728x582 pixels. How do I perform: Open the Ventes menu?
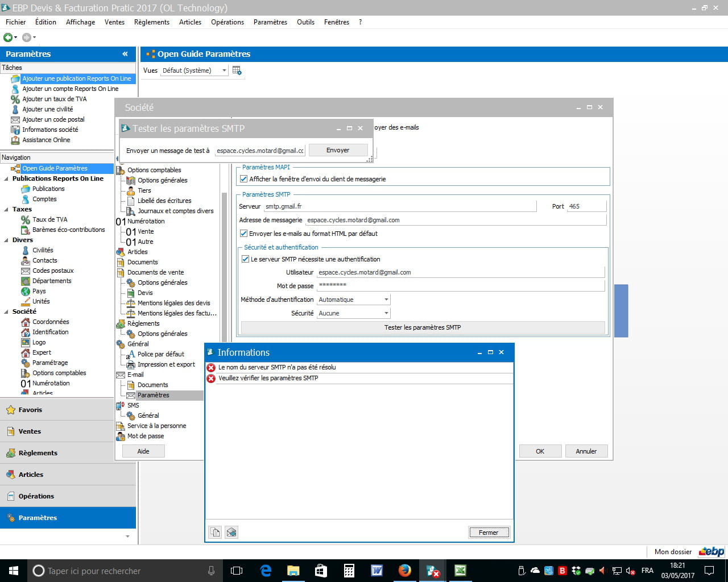tap(114, 22)
